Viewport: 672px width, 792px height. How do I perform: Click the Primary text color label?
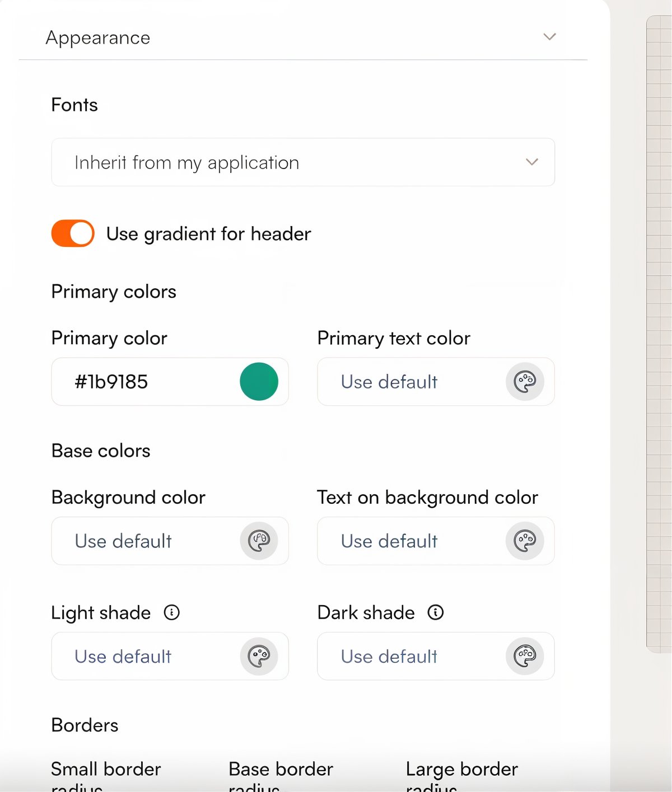click(x=394, y=338)
